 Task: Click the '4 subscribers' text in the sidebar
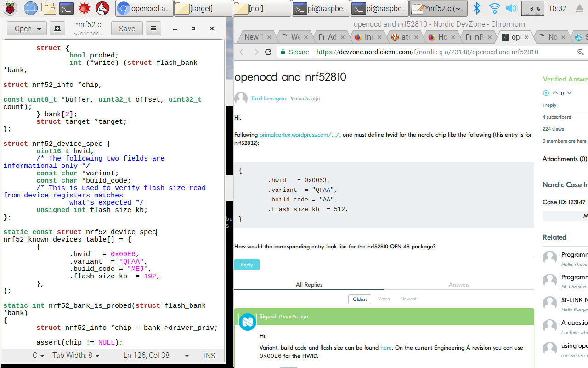tap(556, 117)
